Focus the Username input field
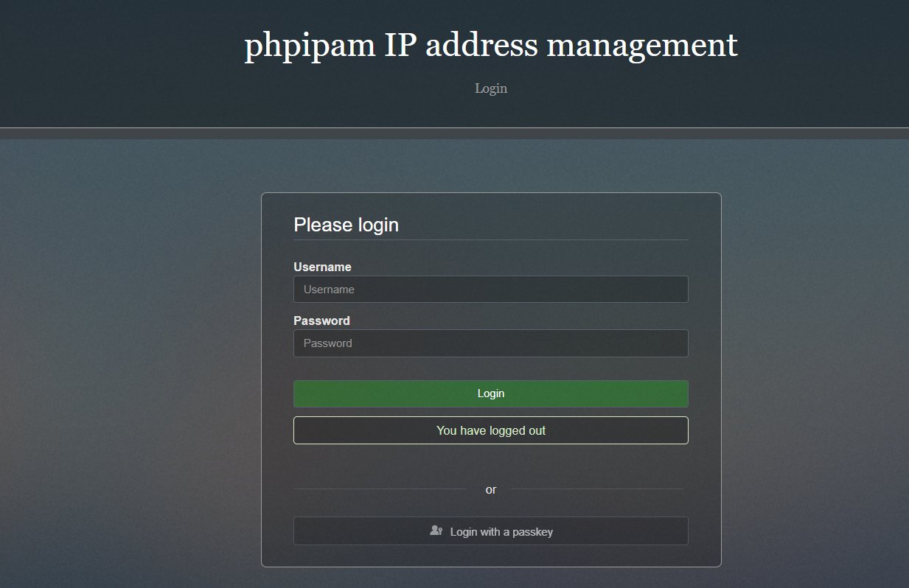909x588 pixels. [x=491, y=289]
